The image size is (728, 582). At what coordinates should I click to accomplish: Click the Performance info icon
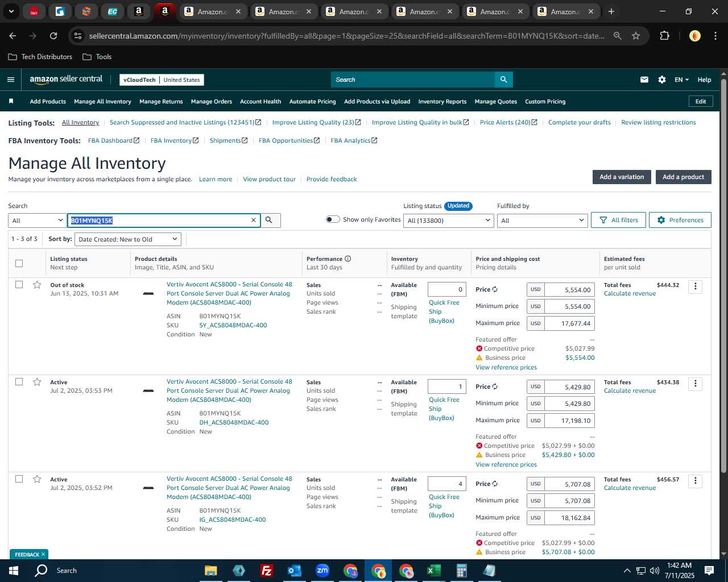348,259
